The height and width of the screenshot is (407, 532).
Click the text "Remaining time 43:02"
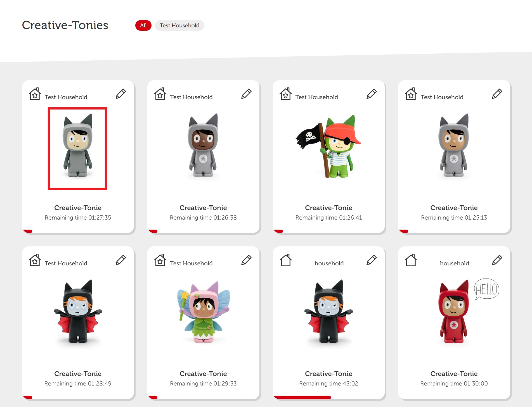[x=328, y=383]
